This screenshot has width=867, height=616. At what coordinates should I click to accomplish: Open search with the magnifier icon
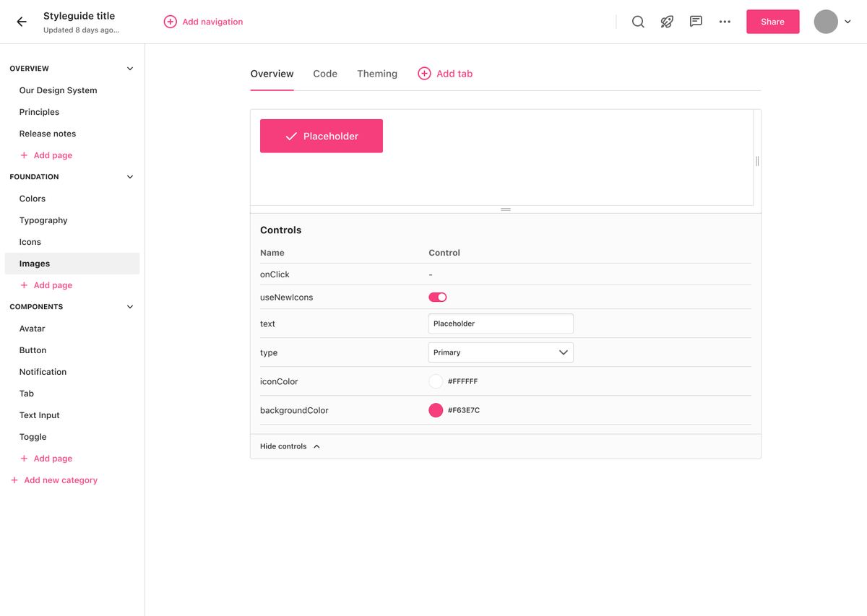point(638,22)
